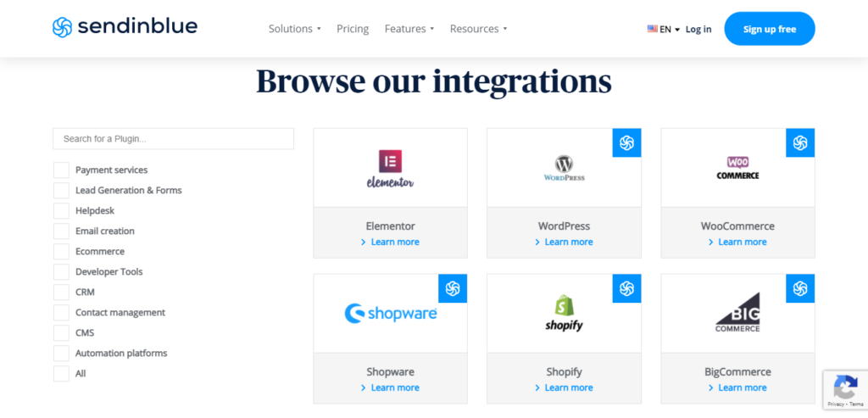The width and height of the screenshot is (868, 418).
Task: Click the reCAPTCHA badge icon
Action: [844, 389]
